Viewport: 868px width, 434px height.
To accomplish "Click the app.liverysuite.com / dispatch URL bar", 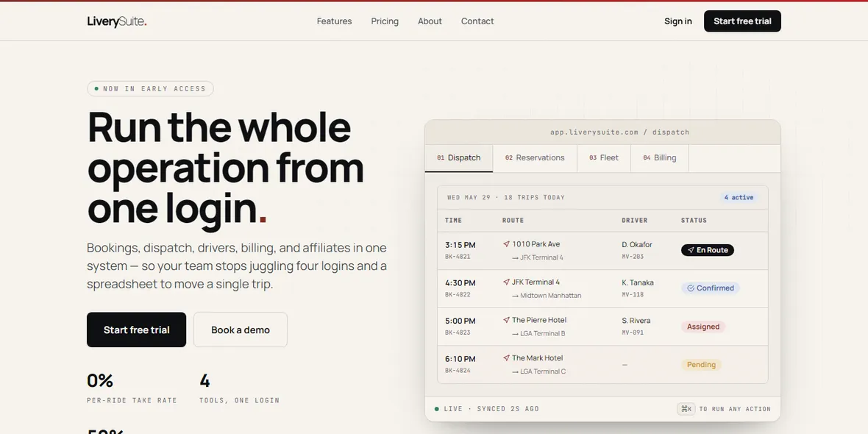I will click(x=619, y=132).
